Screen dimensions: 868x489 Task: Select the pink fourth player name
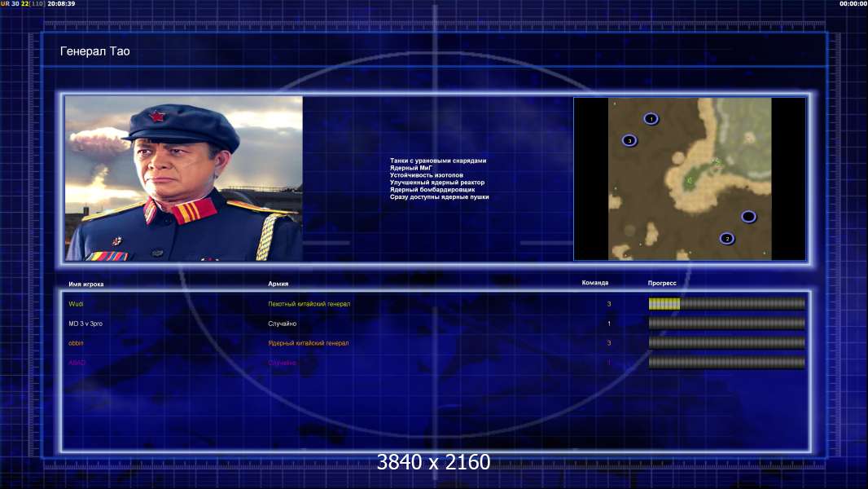point(77,363)
